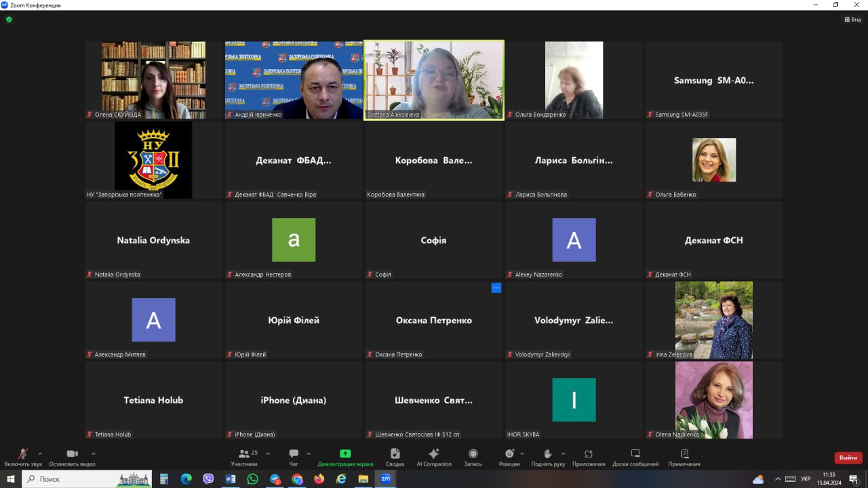Open the Whiteboards (Доски сообщений) tool
The height and width of the screenshot is (488, 868).
[635, 457]
